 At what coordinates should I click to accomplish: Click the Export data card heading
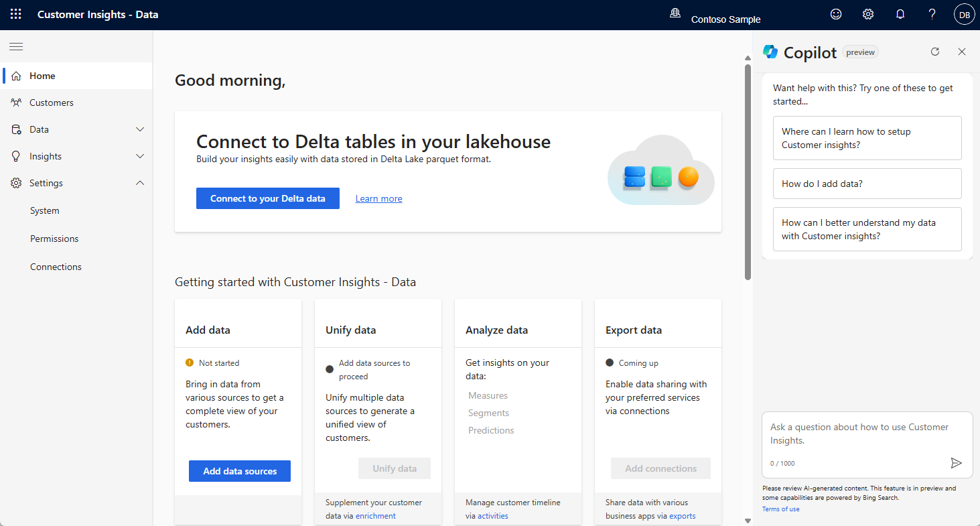pyautogui.click(x=634, y=330)
